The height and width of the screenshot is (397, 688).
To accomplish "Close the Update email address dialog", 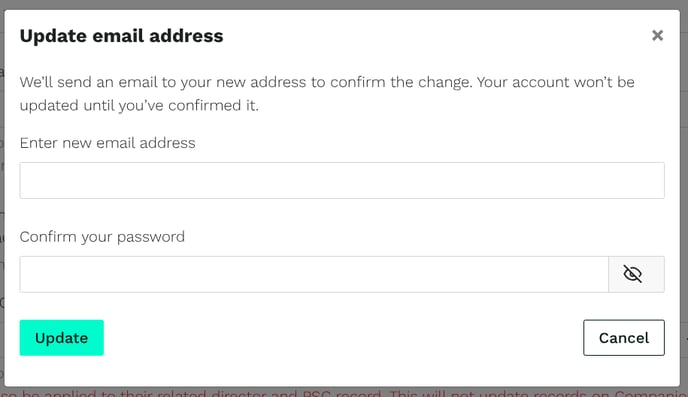I will 657,35.
